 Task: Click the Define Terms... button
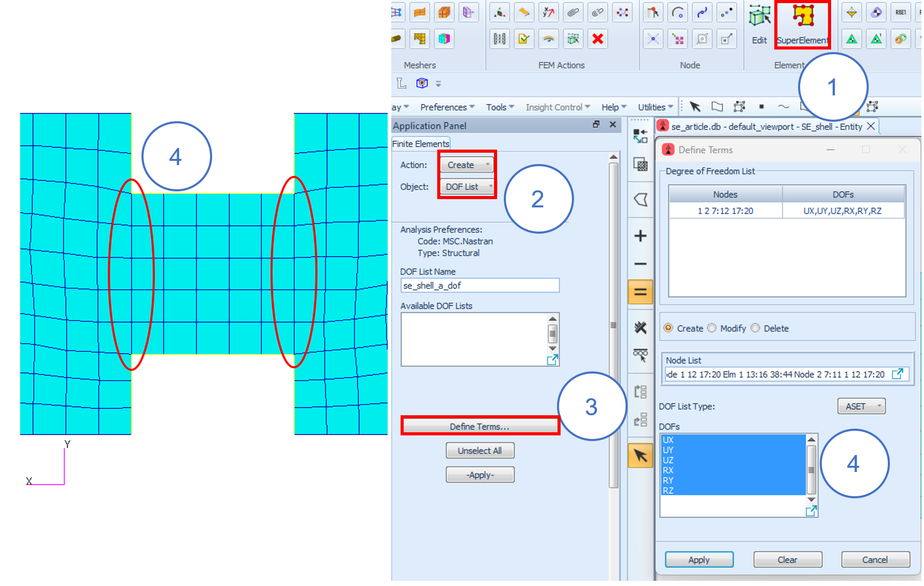tap(480, 427)
